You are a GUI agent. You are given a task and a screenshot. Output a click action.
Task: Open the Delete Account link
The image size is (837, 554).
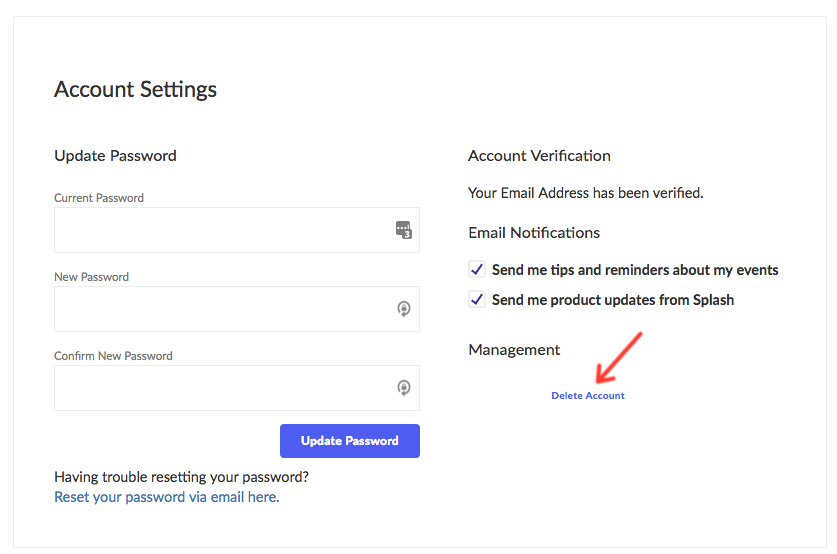(588, 395)
